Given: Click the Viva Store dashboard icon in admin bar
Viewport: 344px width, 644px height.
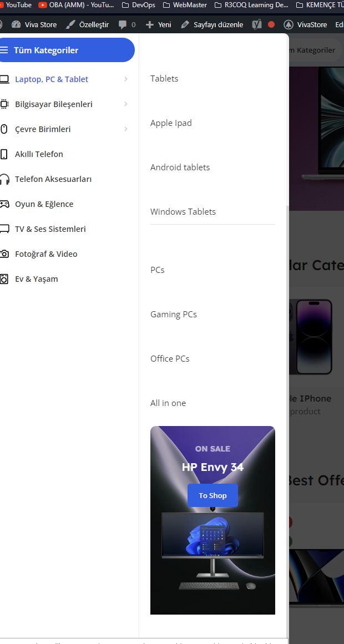Looking at the screenshot, I should pos(16,24).
